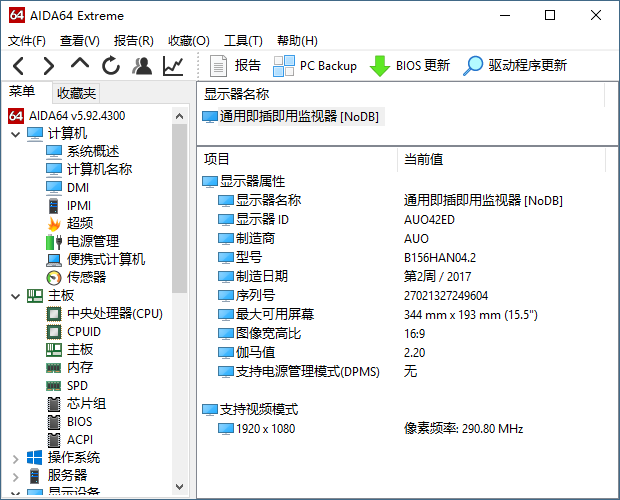Expand the 操作系统 tree node

coord(16,458)
